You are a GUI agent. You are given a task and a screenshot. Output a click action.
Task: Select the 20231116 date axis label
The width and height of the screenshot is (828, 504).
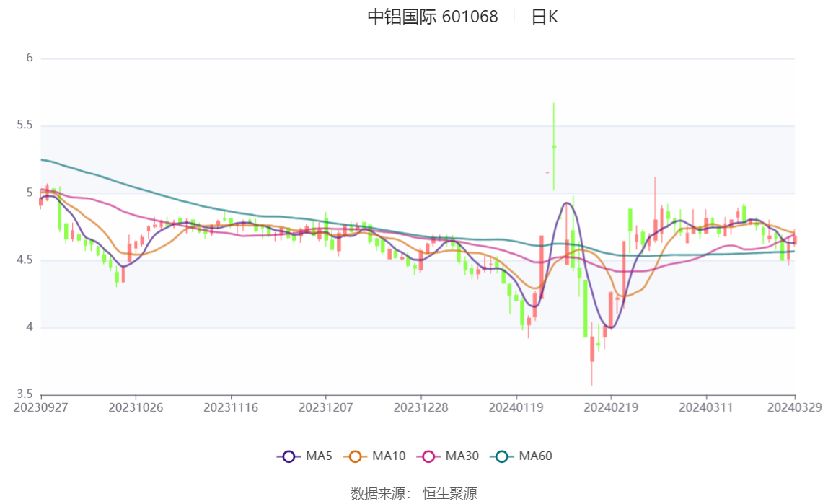click(x=231, y=407)
